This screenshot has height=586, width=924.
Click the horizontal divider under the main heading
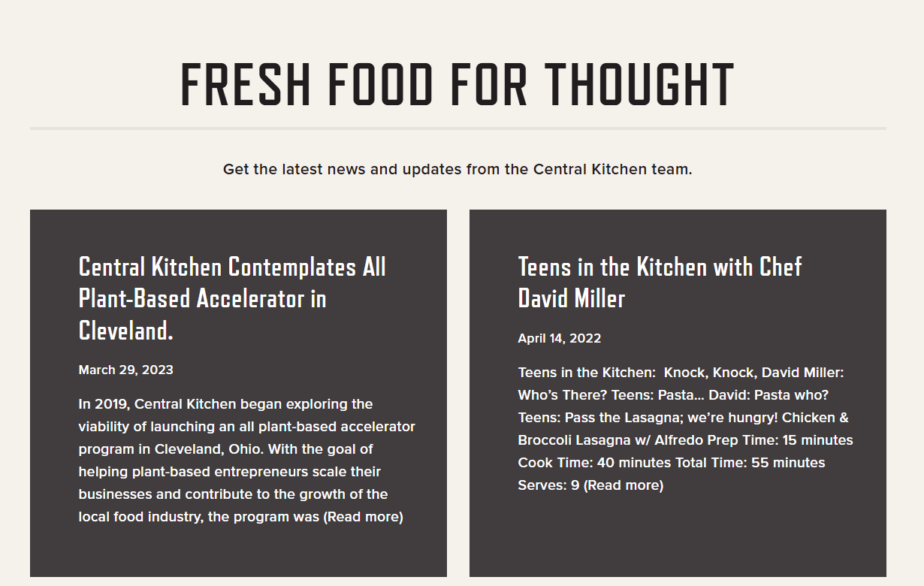457,128
